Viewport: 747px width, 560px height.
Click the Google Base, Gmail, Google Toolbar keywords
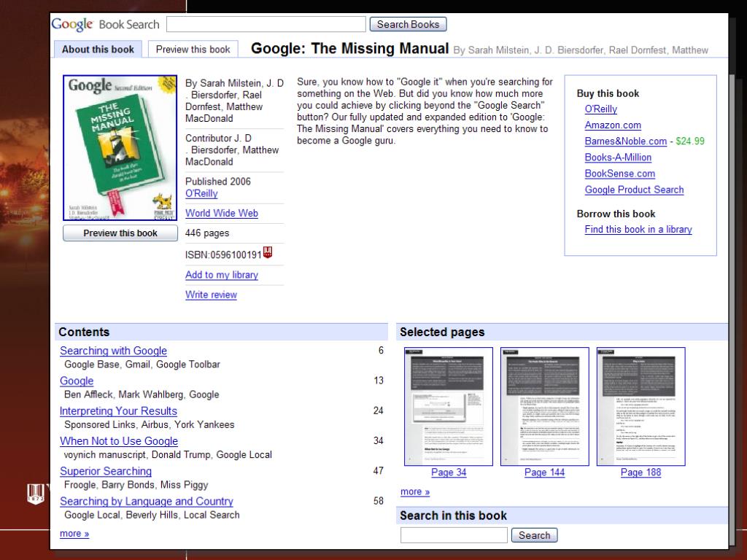tap(142, 365)
